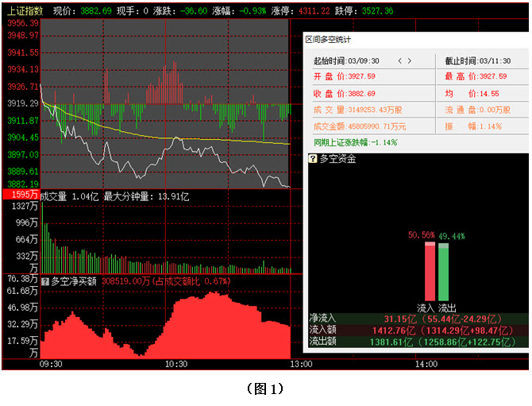Click the 区间多空统计 panel title
532x406 pixels.
[x=328, y=39]
